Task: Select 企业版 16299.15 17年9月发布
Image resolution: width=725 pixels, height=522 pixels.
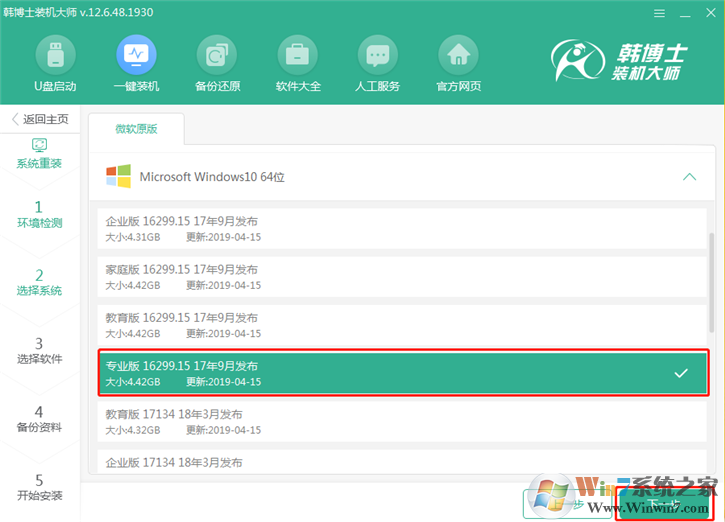Action: [402, 229]
